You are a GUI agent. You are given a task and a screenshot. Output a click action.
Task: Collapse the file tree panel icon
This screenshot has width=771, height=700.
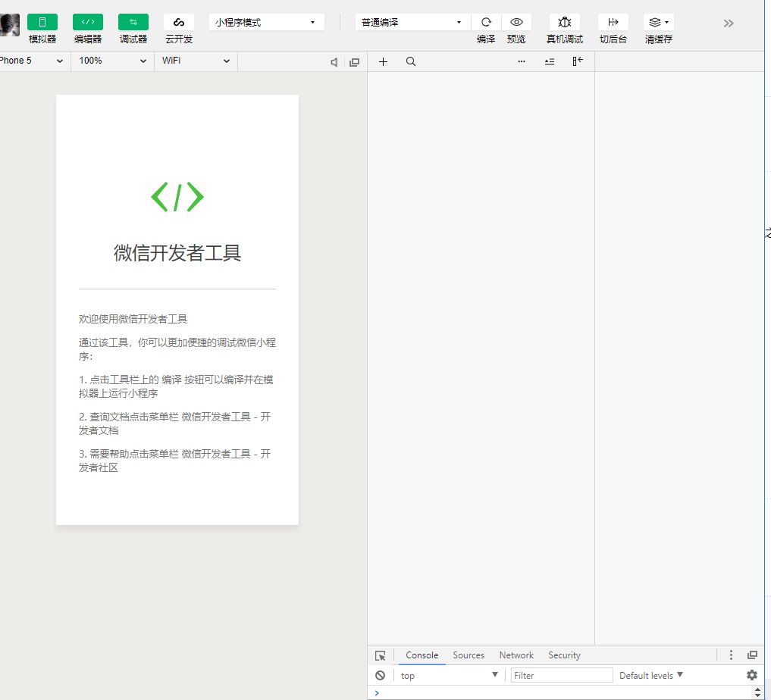pos(578,61)
